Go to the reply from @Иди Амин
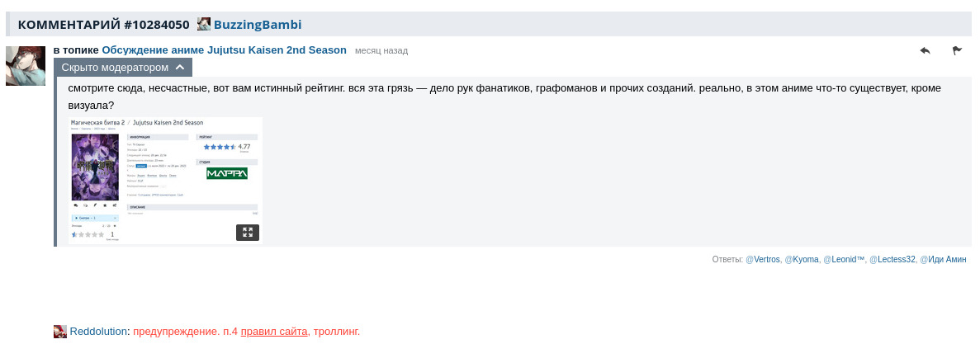980x344 pixels. [943, 259]
